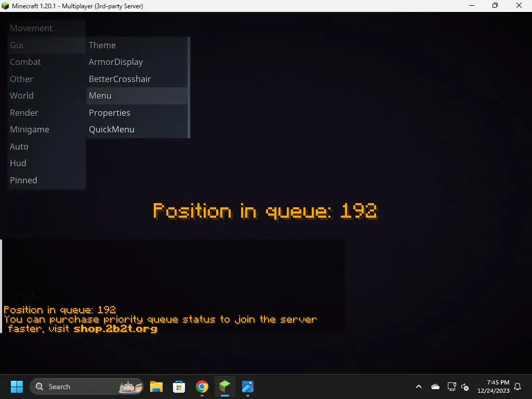This screenshot has width=532, height=399.
Task: Toggle the Menu module
Action: [x=137, y=96]
